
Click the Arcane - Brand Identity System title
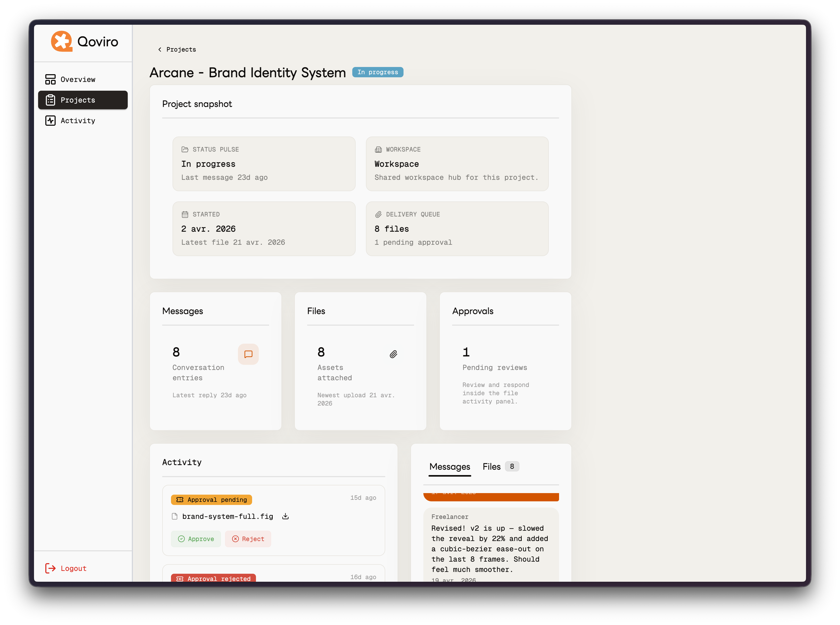(248, 73)
